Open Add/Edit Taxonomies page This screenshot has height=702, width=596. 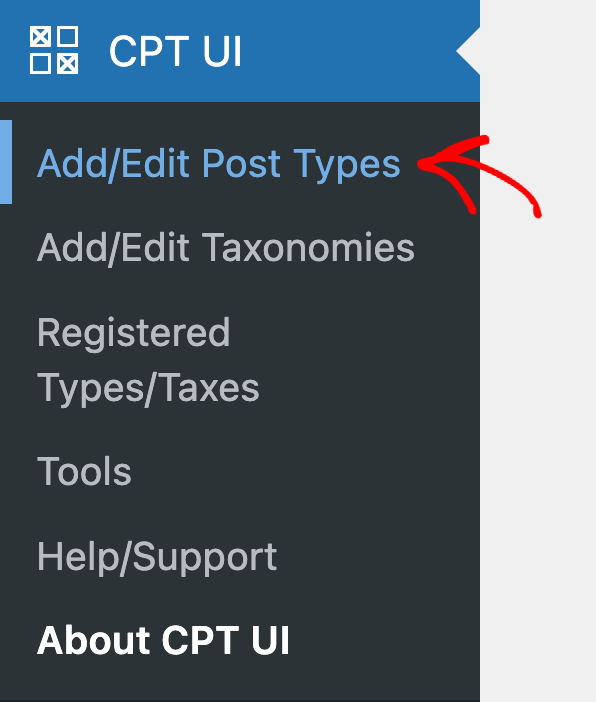[226, 248]
